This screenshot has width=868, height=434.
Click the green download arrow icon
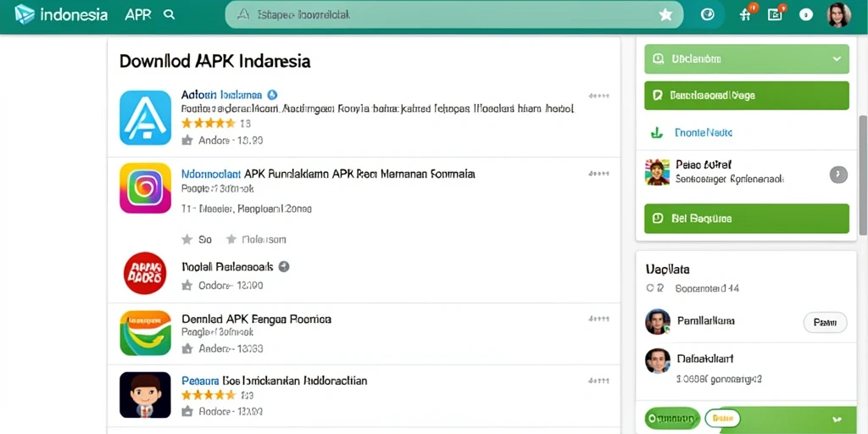coord(657,133)
